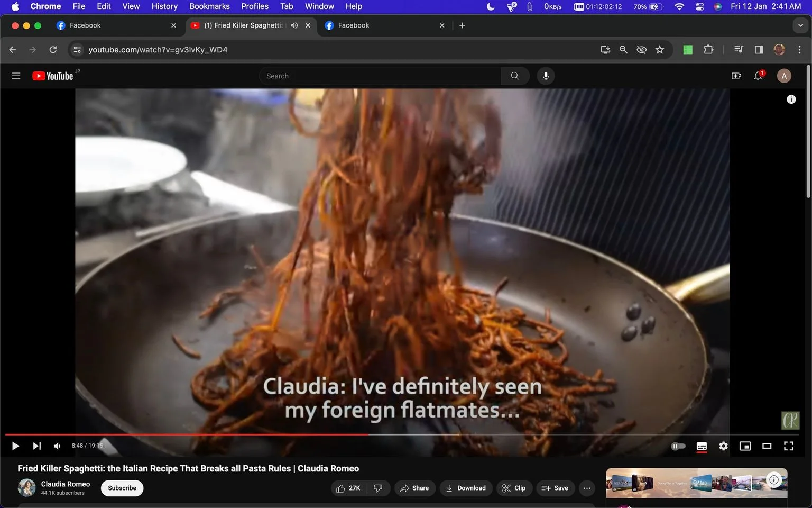This screenshot has height=508, width=812.
Task: Open the Bookmarks menu
Action: 209,6
